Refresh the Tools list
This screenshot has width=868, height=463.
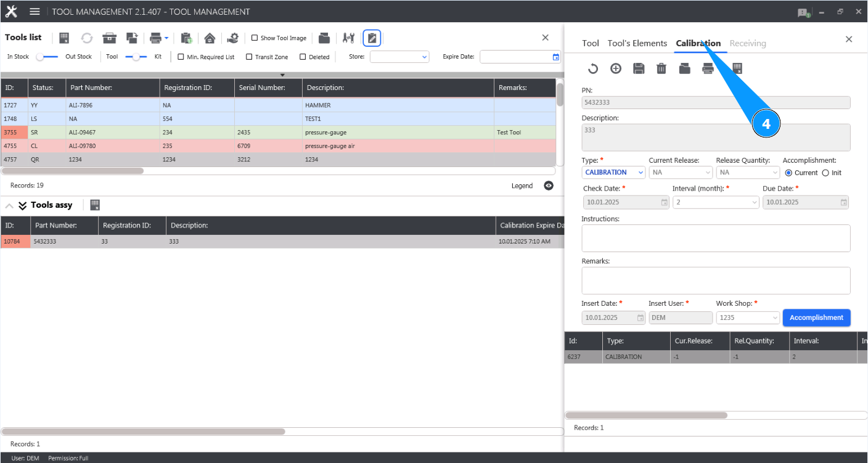tap(86, 38)
